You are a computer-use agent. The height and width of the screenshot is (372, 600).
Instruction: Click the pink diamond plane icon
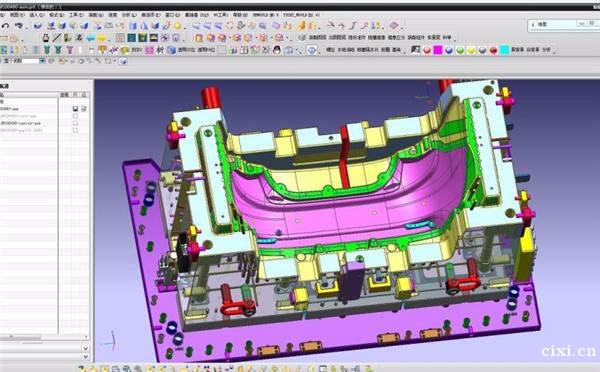[x=394, y=26]
